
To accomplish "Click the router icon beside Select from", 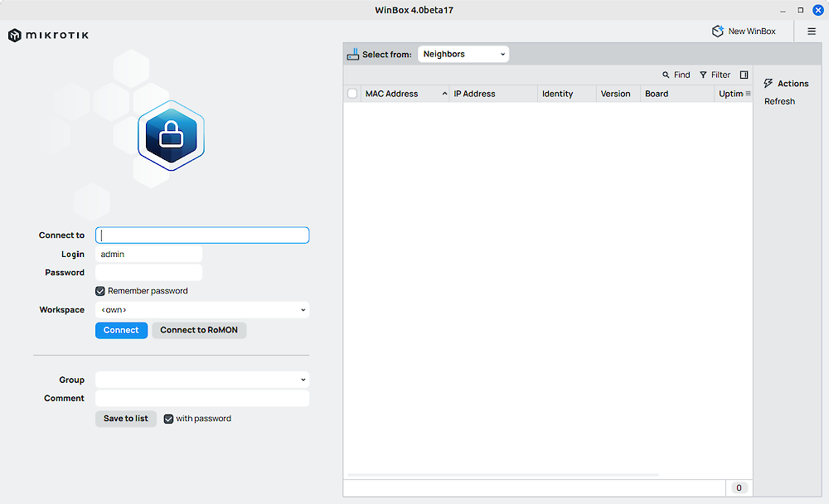I will click(352, 54).
